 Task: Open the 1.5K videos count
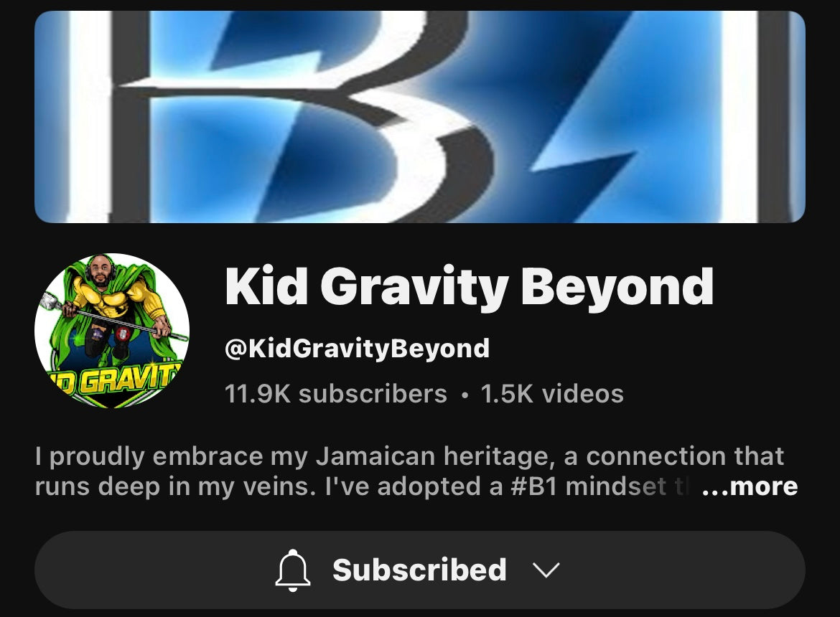point(552,394)
